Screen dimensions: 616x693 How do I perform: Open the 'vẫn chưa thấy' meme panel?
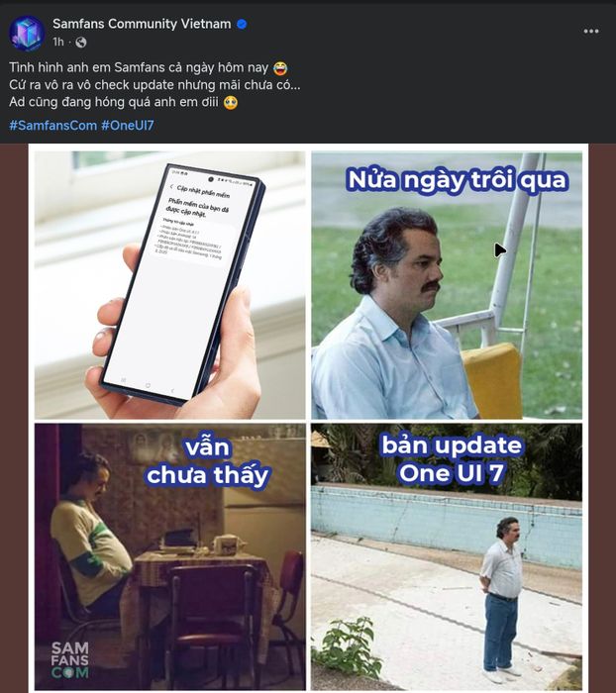tap(169, 556)
